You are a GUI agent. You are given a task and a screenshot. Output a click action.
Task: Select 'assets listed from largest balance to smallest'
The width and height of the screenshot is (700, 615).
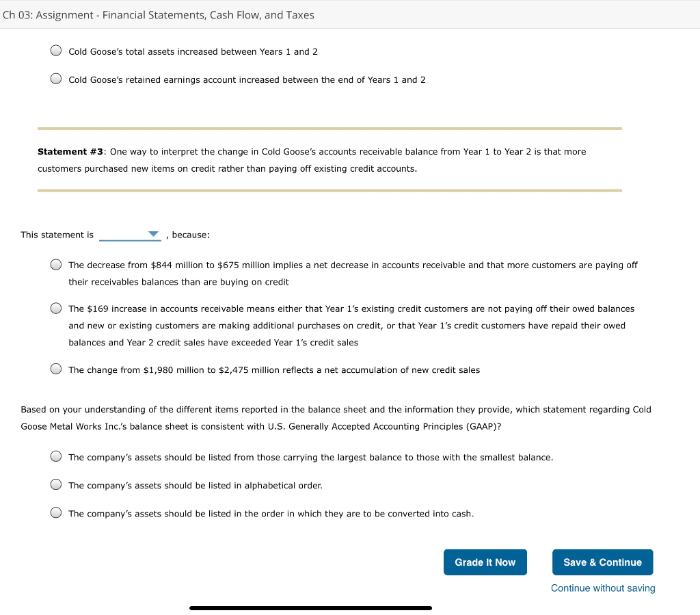click(55, 455)
